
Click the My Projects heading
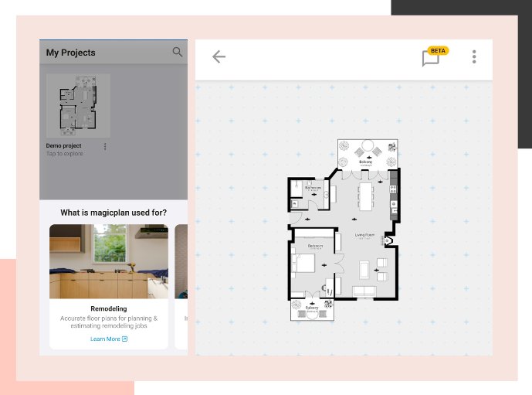point(70,53)
